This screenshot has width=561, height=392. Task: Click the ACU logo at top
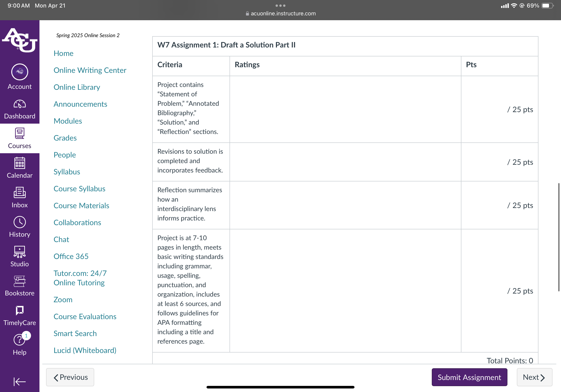(x=19, y=40)
